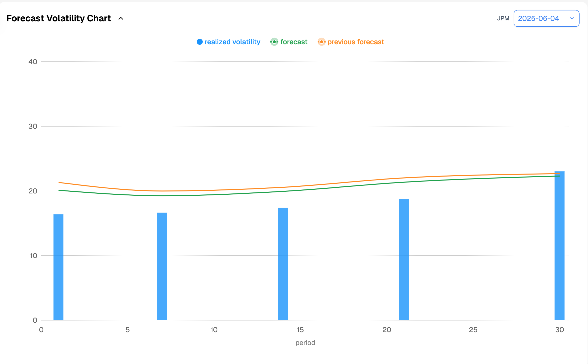Image resolution: width=588 pixels, height=364 pixels.
Task: Click the green forecast legend marker
Action: click(x=274, y=42)
